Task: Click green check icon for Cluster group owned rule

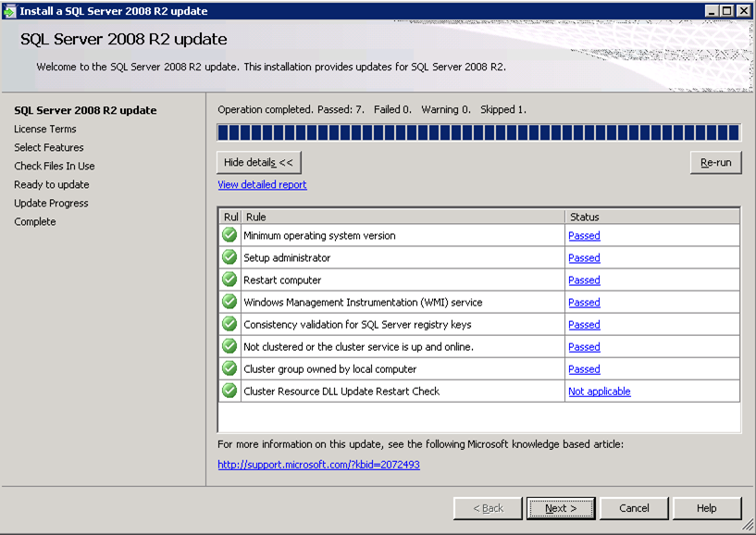Action: (229, 368)
